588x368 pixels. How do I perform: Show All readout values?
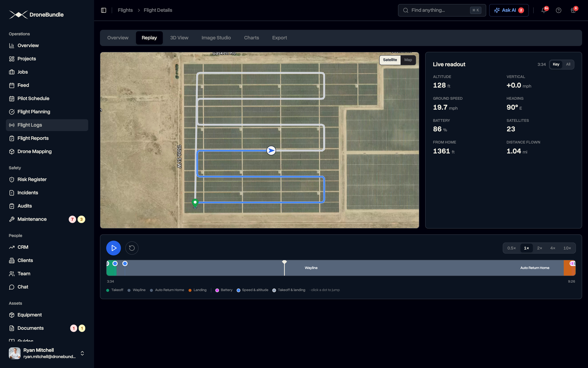[568, 65]
